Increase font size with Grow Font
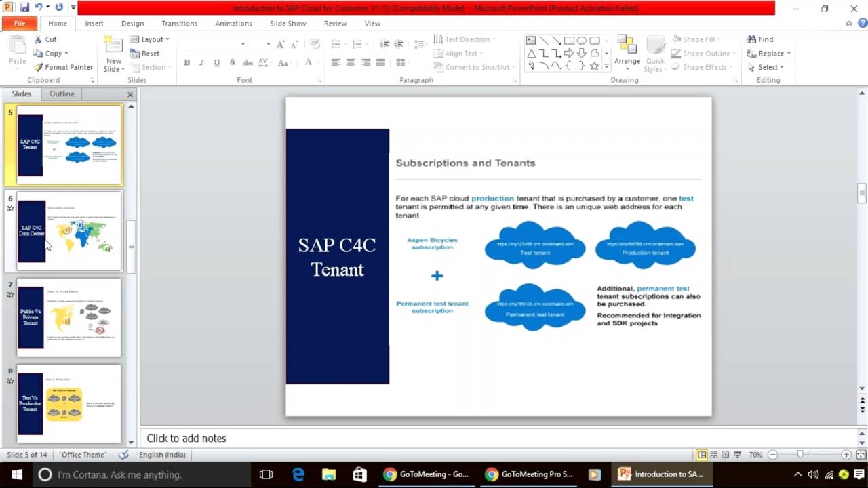Screen dimensions: 868x488 point(279,43)
